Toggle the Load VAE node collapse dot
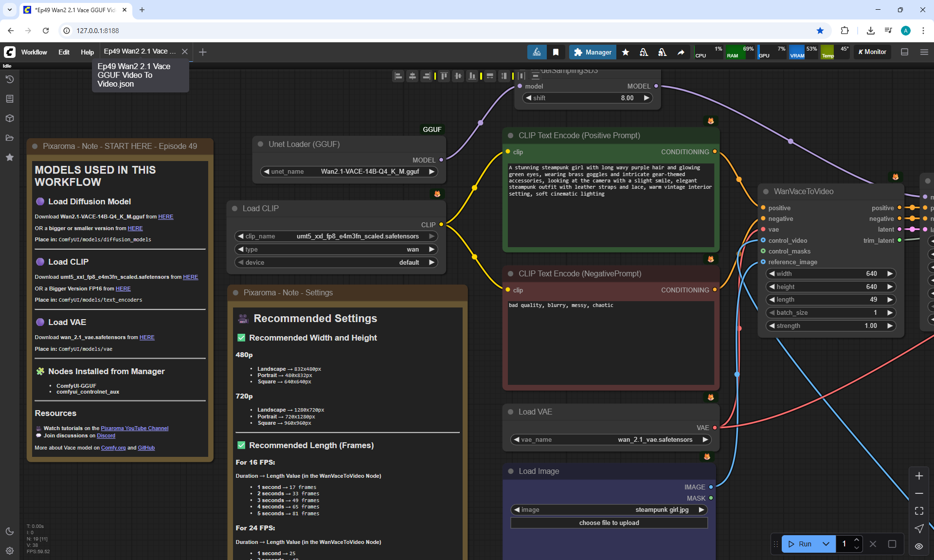 coord(510,412)
